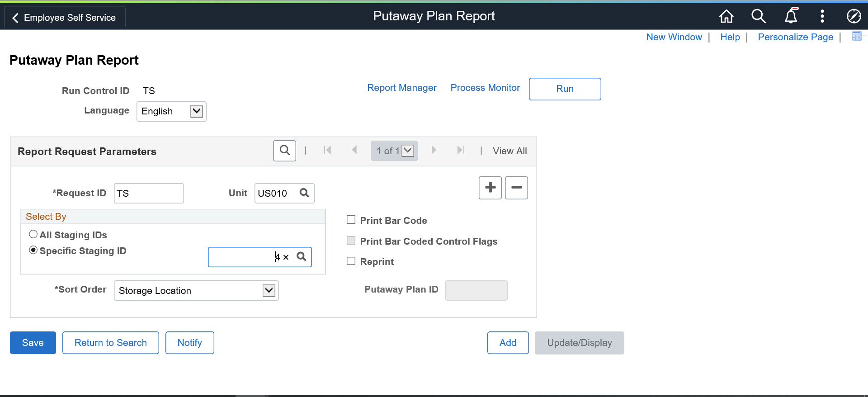Check the Reprint checkbox
The width and height of the screenshot is (868, 397).
(351, 261)
